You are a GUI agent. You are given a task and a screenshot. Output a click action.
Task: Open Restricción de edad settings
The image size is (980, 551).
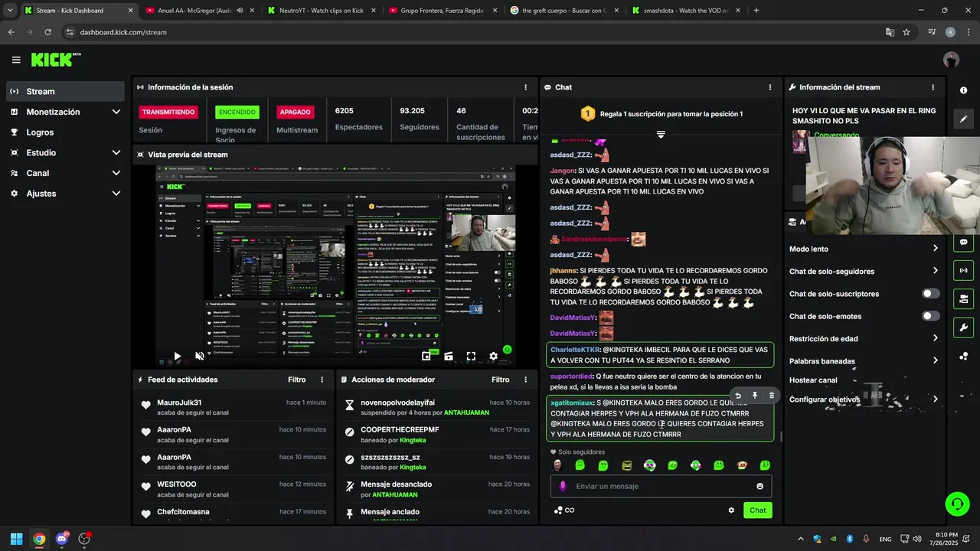[864, 338]
